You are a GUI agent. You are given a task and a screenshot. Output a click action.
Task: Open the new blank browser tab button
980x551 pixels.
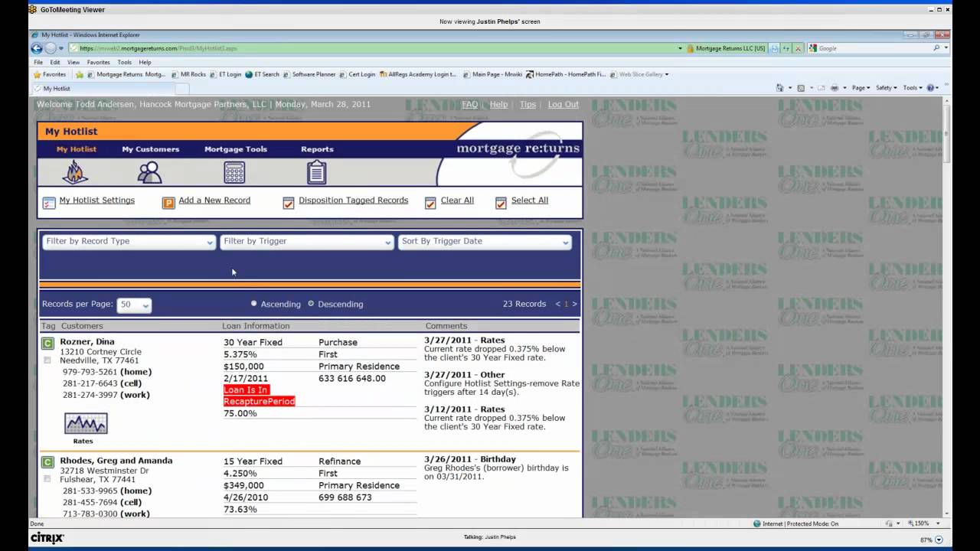click(x=182, y=89)
